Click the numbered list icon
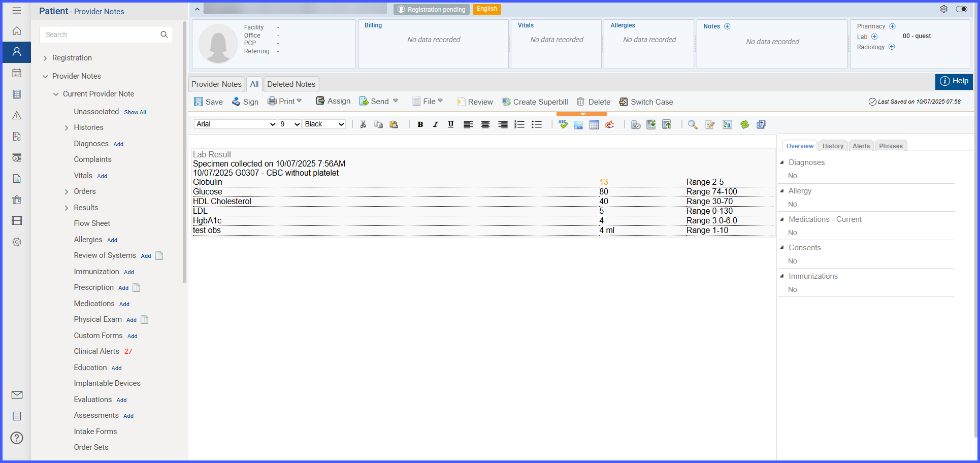This screenshot has height=463, width=980. click(519, 124)
